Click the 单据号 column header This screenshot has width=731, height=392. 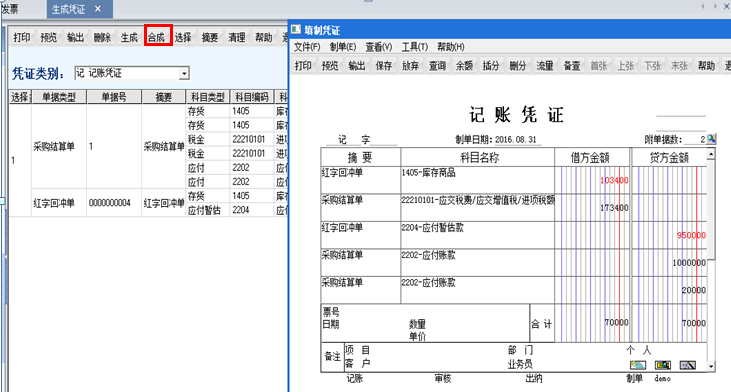coord(114,97)
